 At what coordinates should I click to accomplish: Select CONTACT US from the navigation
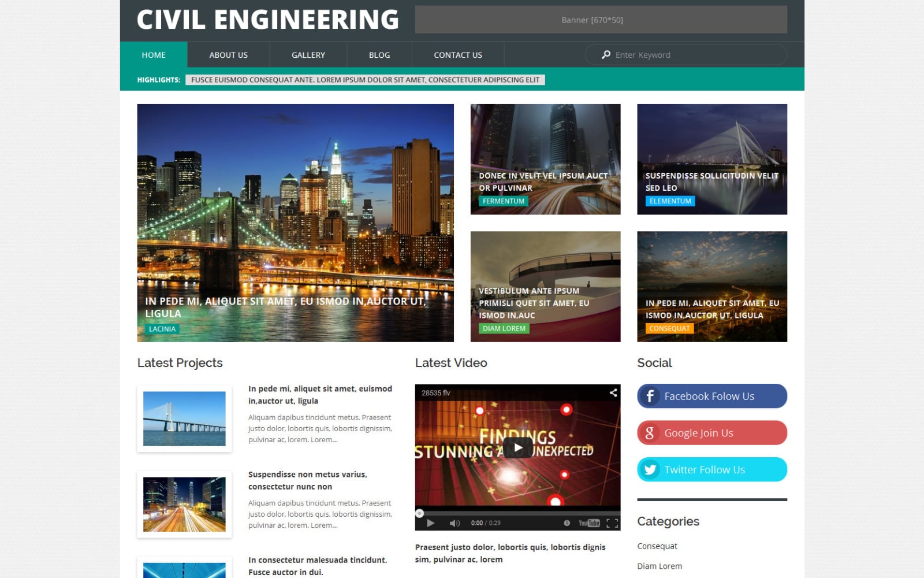click(457, 54)
